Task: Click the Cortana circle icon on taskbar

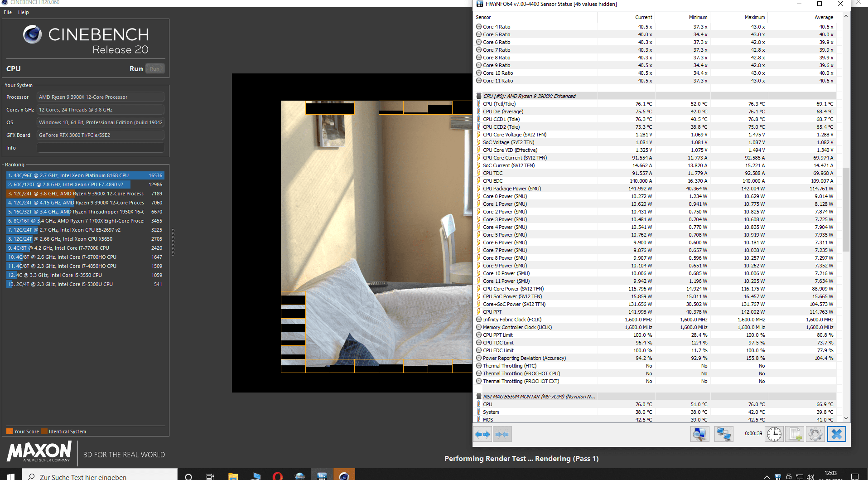Action: click(x=188, y=476)
